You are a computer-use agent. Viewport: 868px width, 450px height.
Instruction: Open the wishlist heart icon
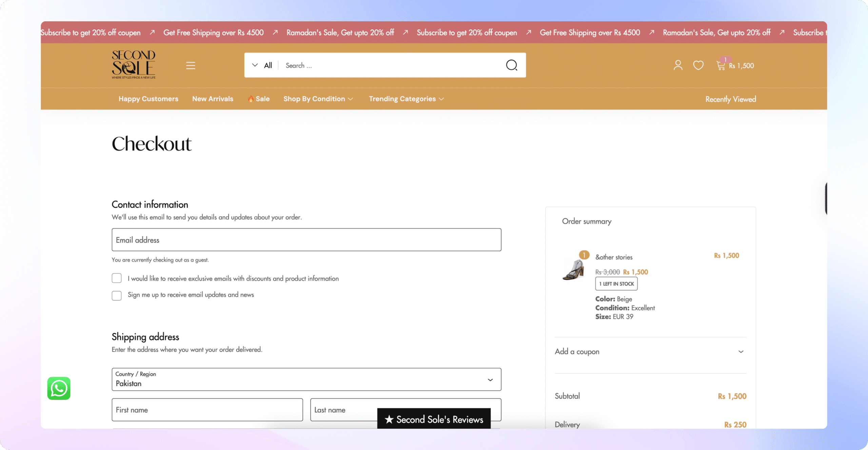tap(698, 65)
